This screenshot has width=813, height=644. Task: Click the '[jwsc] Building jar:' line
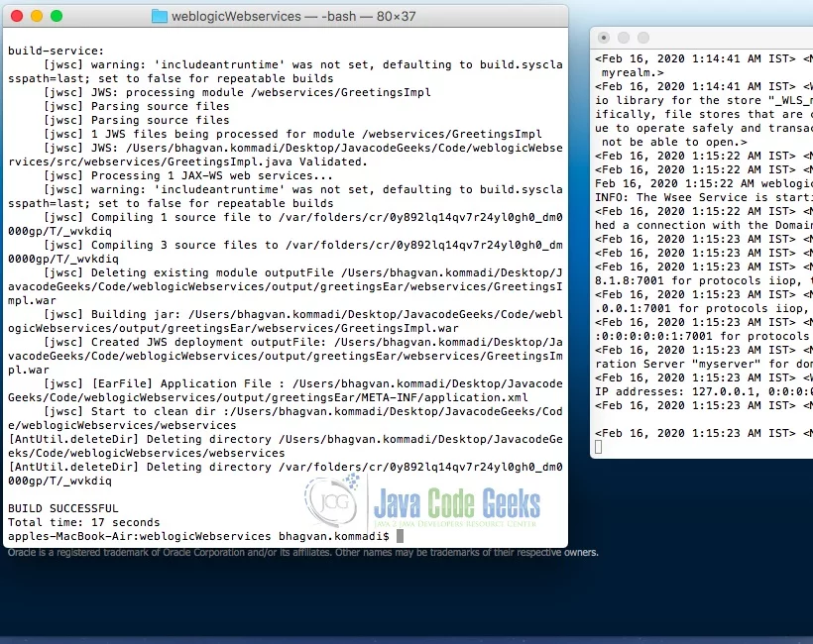coord(302,314)
